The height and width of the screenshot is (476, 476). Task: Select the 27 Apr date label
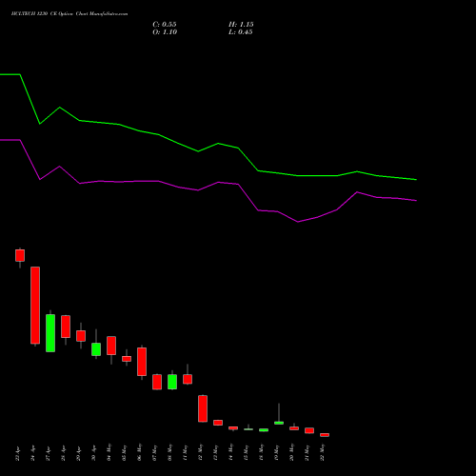click(x=49, y=453)
